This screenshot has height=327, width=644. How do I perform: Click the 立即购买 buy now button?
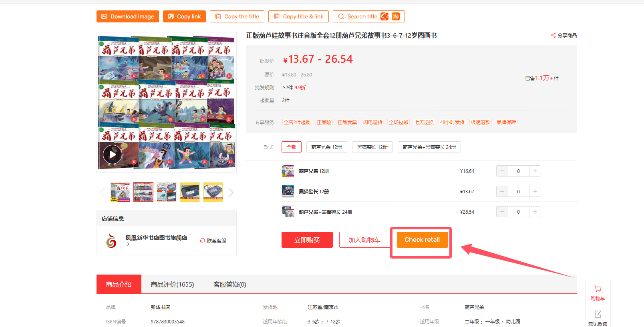pyautogui.click(x=307, y=240)
